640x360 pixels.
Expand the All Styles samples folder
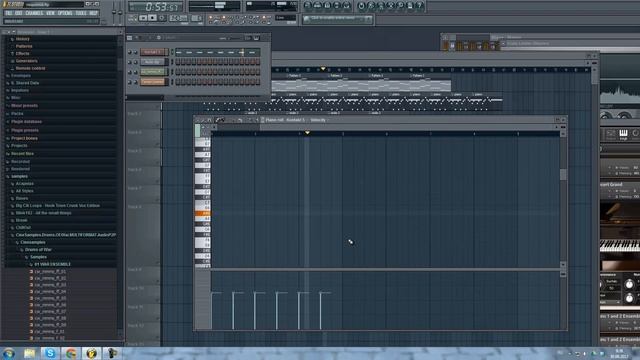click(24, 191)
